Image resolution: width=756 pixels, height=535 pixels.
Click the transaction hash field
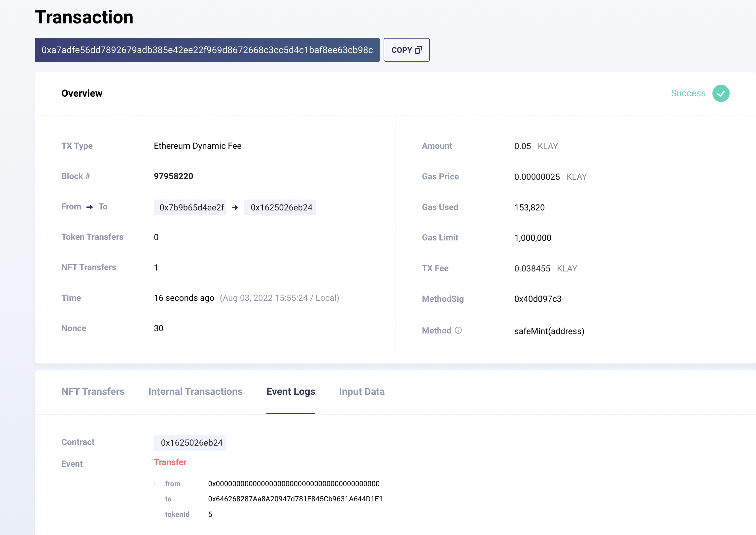point(207,50)
